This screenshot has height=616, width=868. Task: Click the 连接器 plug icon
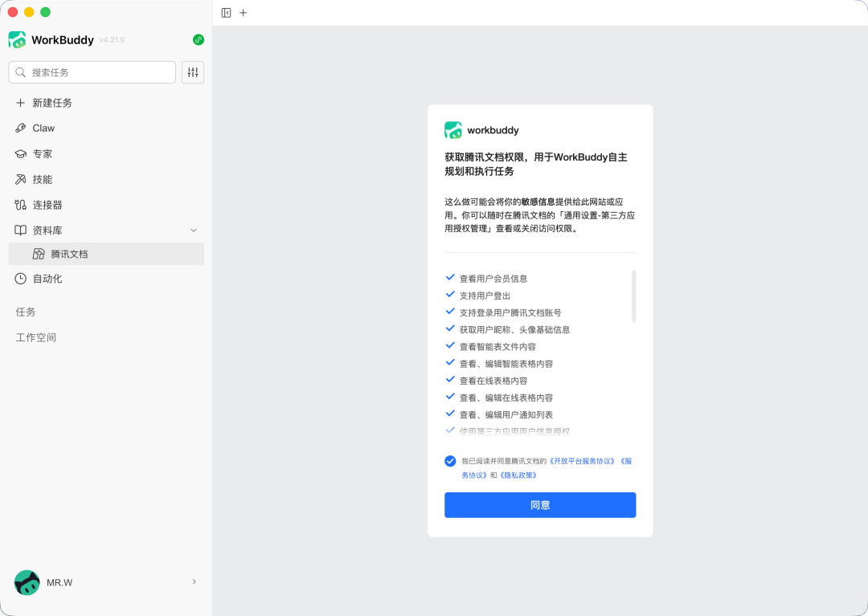click(20, 205)
